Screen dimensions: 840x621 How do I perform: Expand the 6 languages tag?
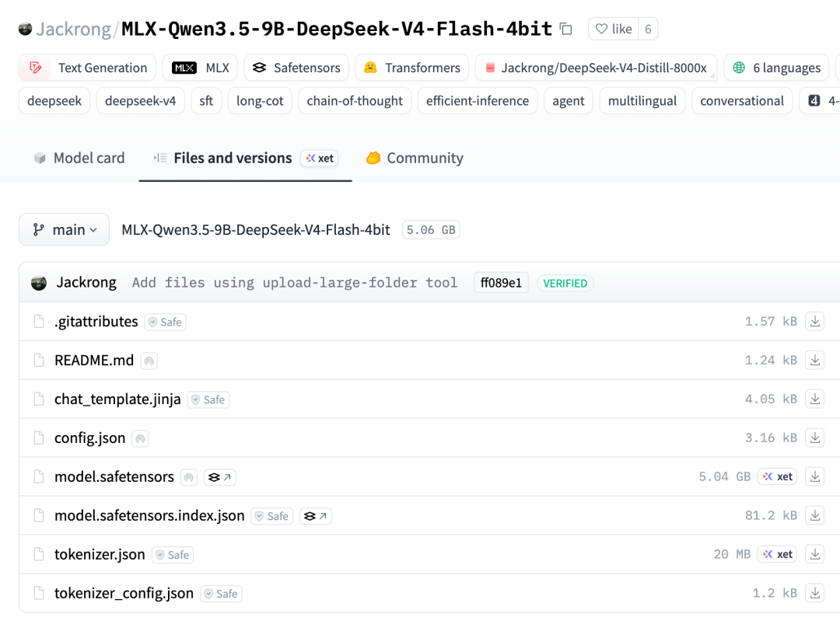(x=776, y=68)
